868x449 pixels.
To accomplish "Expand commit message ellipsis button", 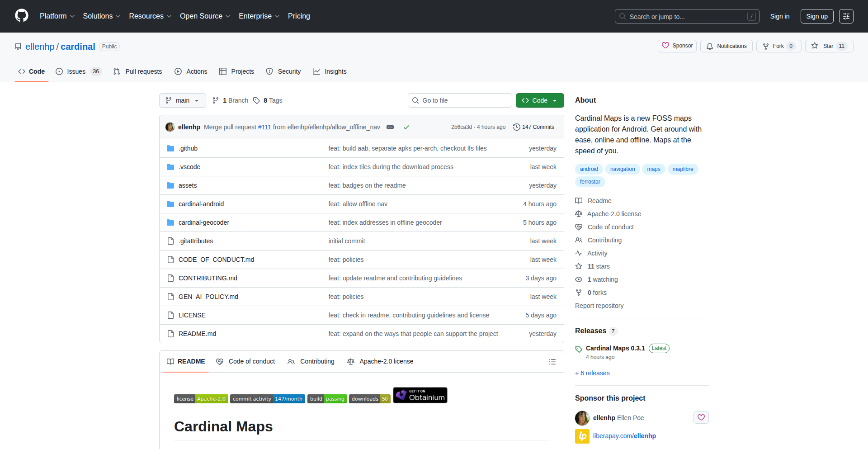I will [390, 127].
